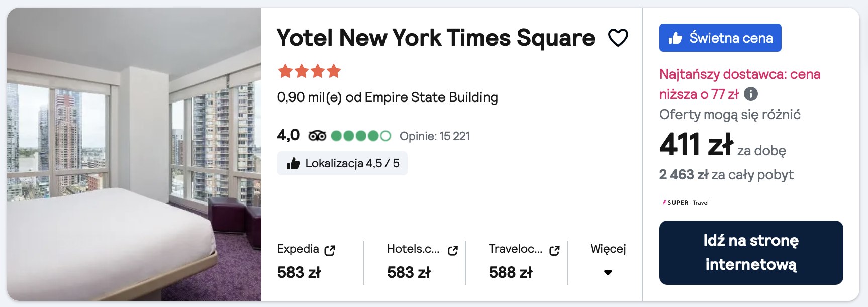Open Expedia external link icon
The height and width of the screenshot is (307, 868).
pyautogui.click(x=330, y=250)
